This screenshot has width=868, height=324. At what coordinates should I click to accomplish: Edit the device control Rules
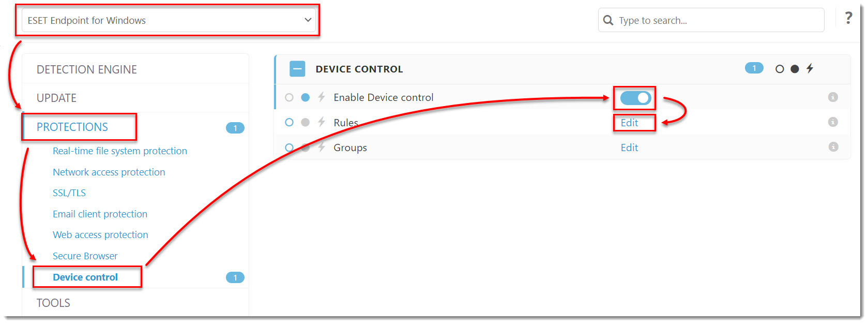[629, 123]
